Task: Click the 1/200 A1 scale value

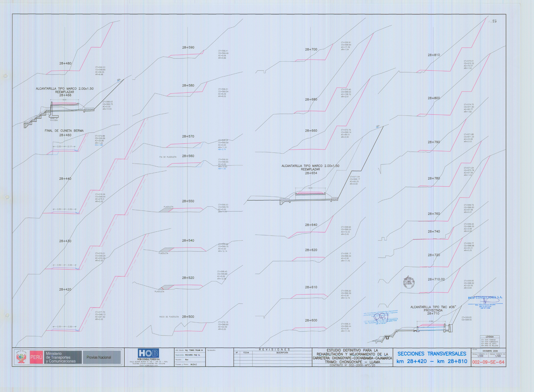Action: 480,356
